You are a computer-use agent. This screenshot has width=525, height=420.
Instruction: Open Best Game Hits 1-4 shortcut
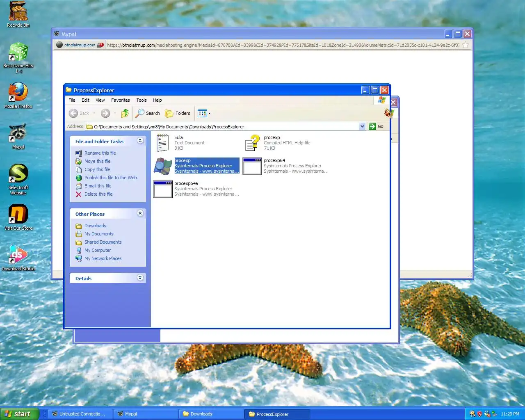click(x=18, y=57)
